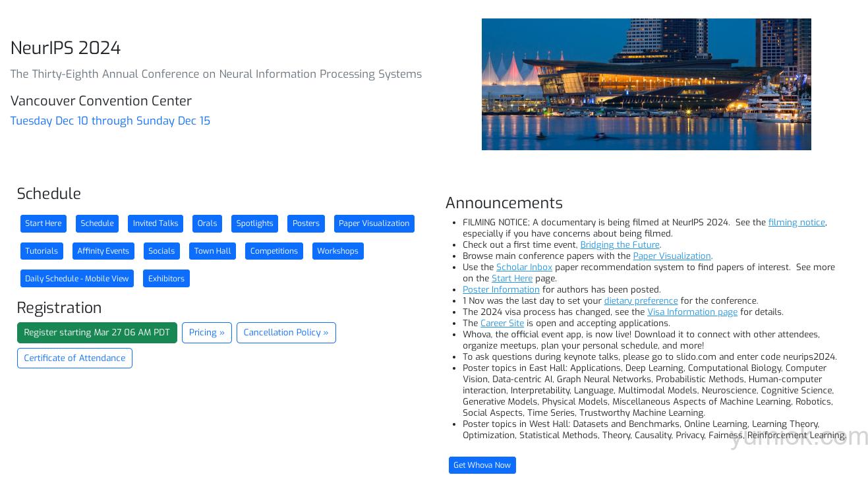Open Invited Talks

coord(156,223)
